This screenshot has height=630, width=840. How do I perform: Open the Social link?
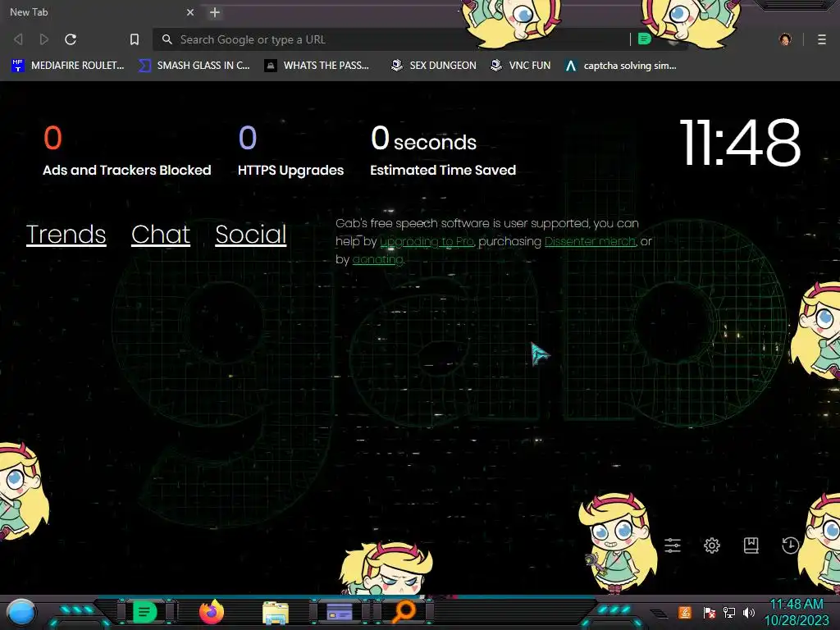coord(251,235)
